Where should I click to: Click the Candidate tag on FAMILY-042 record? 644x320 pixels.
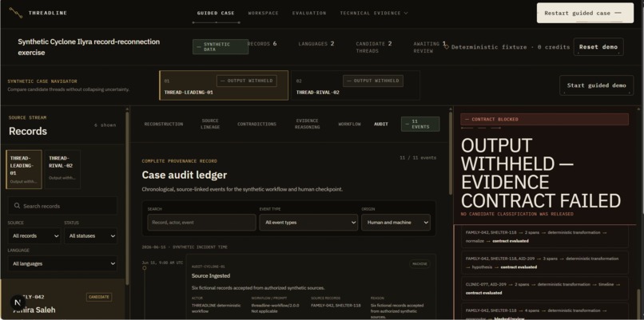(99, 297)
